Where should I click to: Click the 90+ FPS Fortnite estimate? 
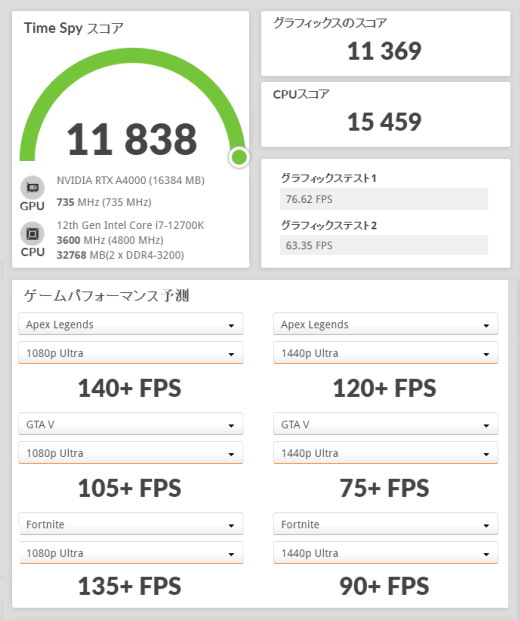pos(384,586)
